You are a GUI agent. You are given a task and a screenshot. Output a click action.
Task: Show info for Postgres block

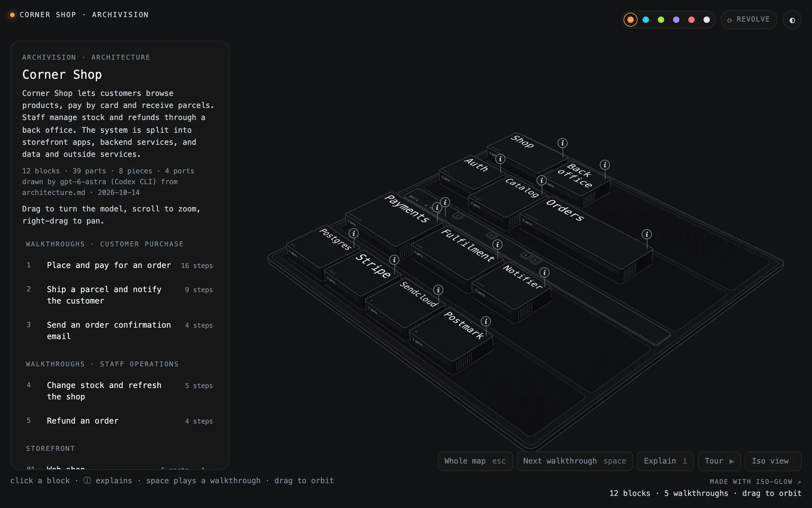coord(354,233)
